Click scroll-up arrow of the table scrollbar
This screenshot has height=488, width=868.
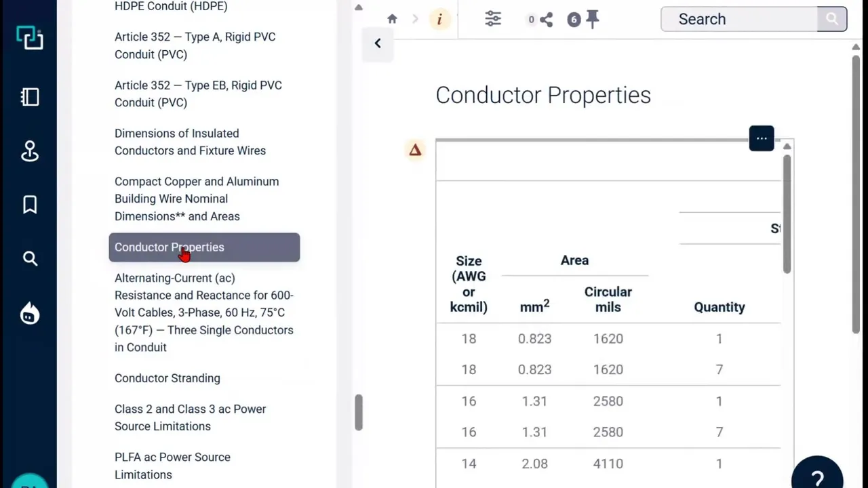pyautogui.click(x=787, y=146)
